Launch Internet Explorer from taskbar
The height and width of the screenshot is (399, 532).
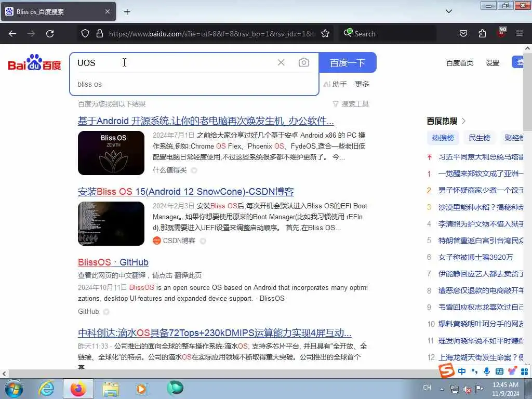(x=46, y=389)
